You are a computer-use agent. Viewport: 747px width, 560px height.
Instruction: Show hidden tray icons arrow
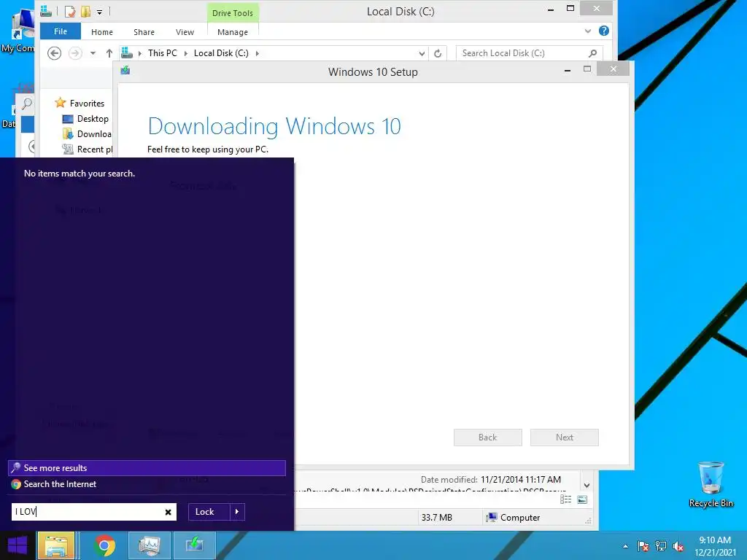[x=625, y=546]
